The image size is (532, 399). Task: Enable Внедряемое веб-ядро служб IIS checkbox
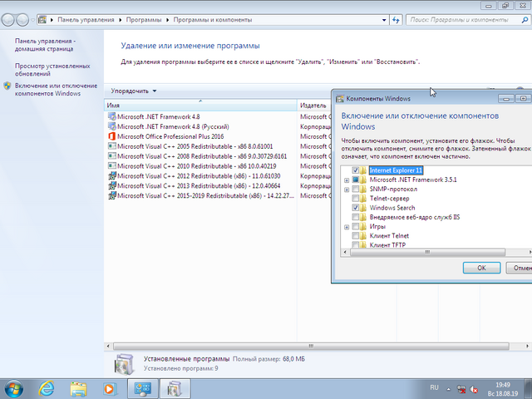pos(355,217)
